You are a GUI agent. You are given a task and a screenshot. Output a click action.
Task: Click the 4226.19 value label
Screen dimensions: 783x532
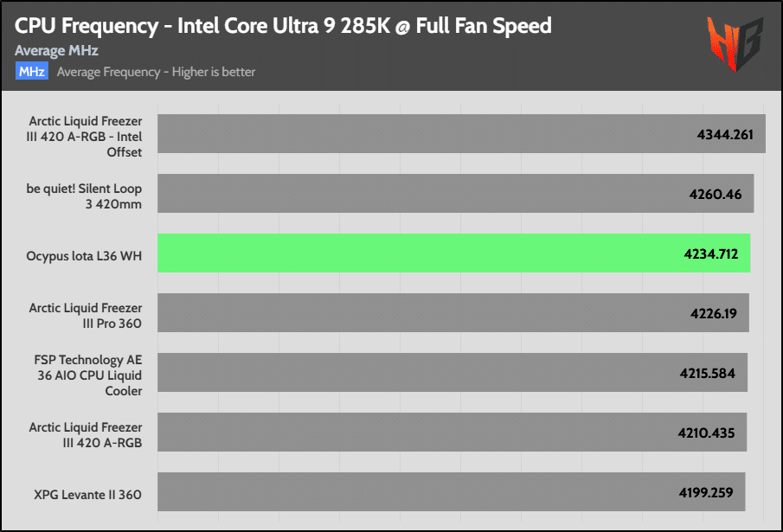pyautogui.click(x=713, y=313)
